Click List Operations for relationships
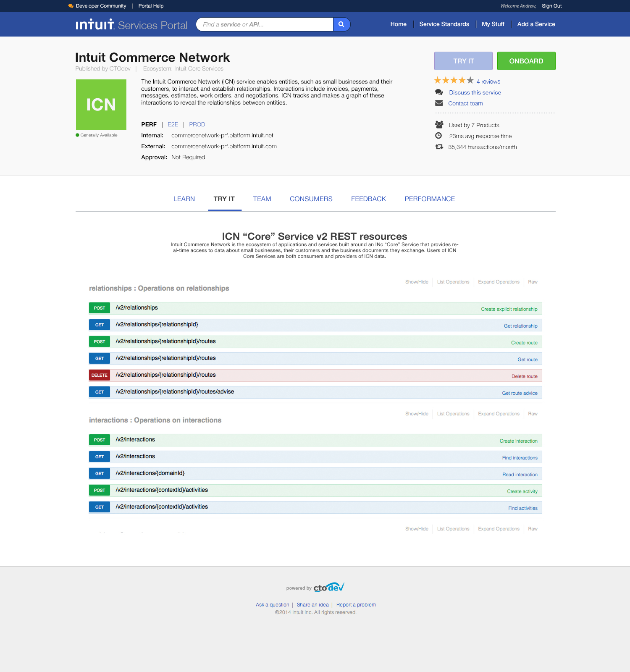The width and height of the screenshot is (630, 672). point(453,282)
